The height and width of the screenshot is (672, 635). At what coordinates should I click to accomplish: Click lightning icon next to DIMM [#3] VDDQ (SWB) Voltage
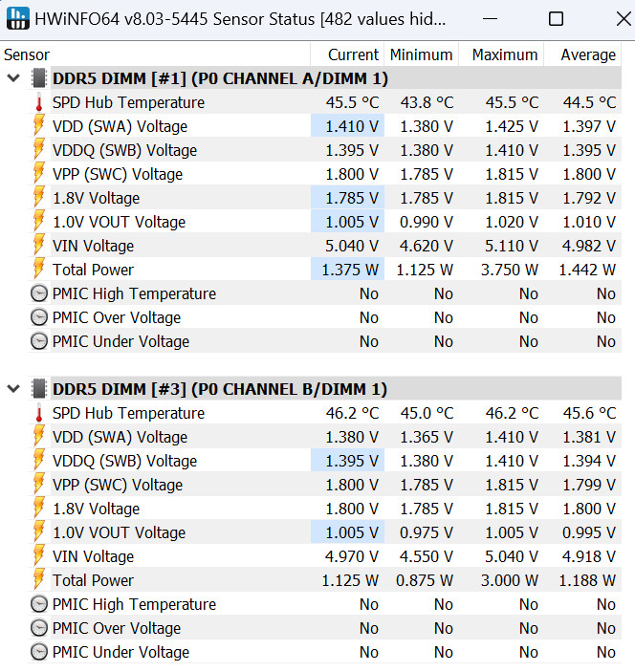click(39, 460)
